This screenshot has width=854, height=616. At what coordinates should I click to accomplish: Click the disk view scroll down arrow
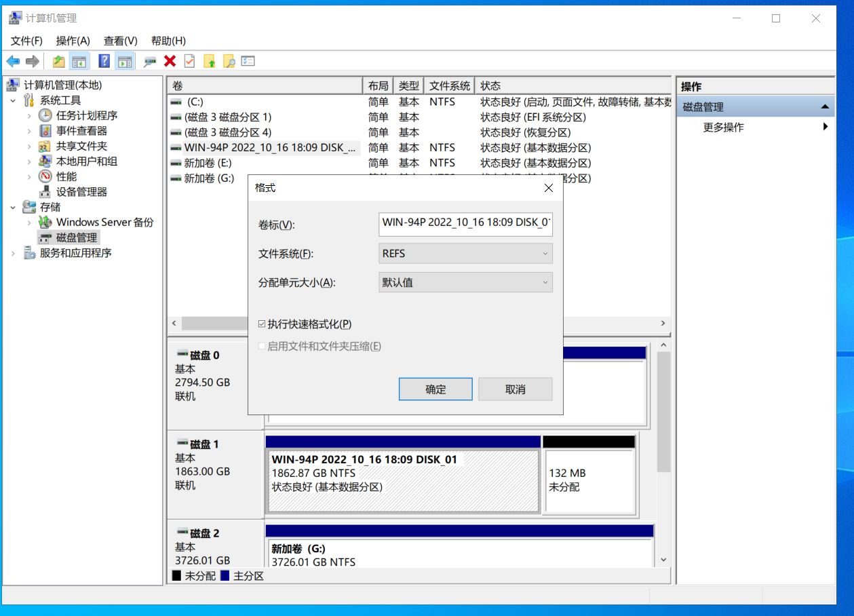pyautogui.click(x=664, y=560)
